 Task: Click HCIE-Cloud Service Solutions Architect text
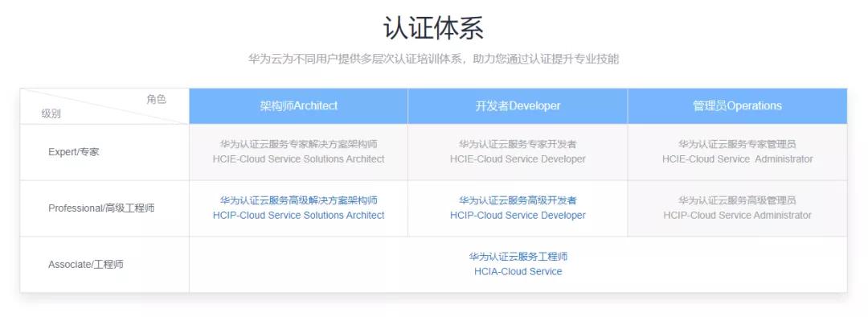[298, 159]
